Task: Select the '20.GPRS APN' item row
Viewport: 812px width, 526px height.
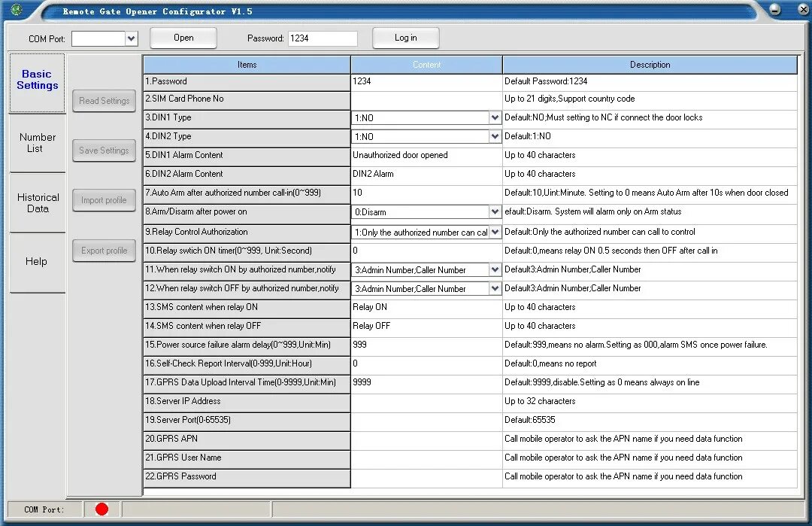Action: click(247, 439)
